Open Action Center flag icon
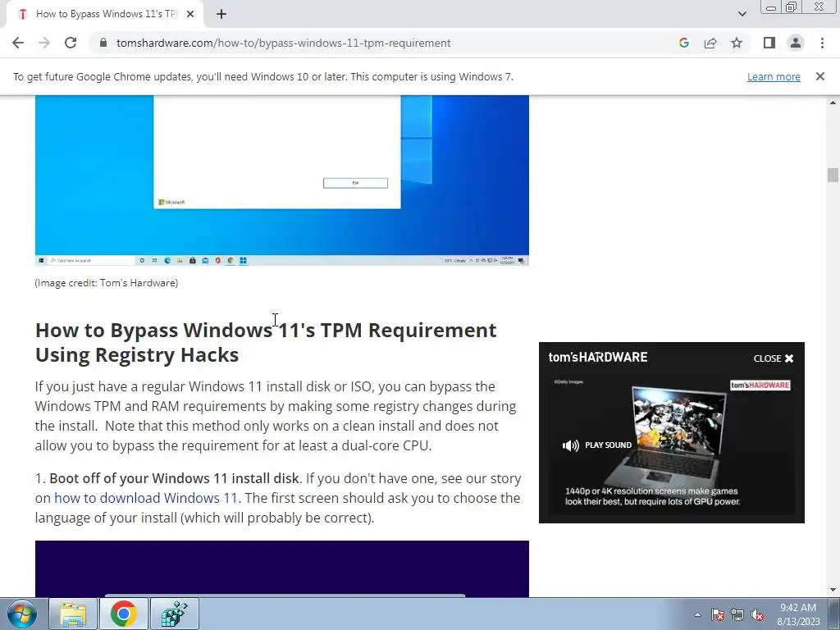 [718, 615]
